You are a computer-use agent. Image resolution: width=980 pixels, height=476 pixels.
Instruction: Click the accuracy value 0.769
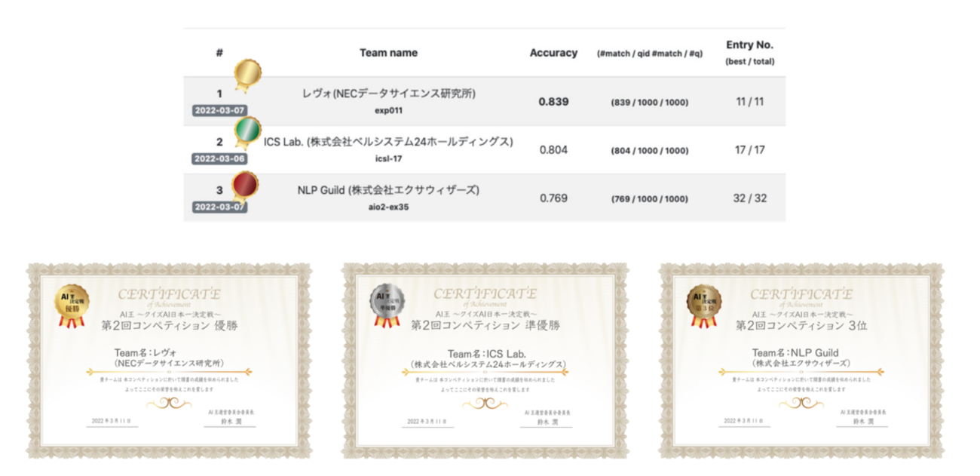click(x=553, y=198)
